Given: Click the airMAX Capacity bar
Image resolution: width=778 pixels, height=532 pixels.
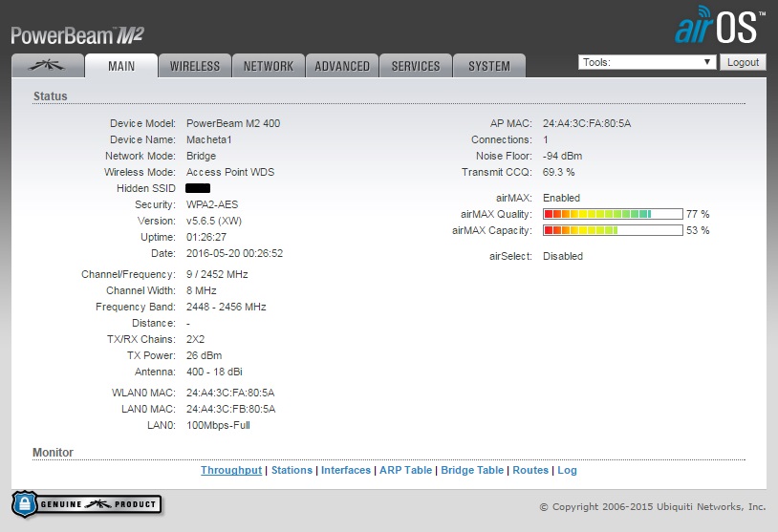Looking at the screenshot, I should pos(613,230).
